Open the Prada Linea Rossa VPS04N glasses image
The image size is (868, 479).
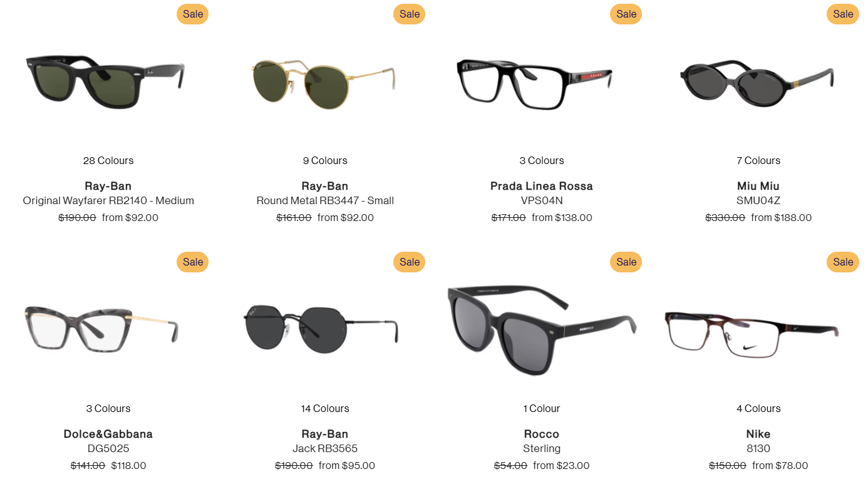point(534,83)
